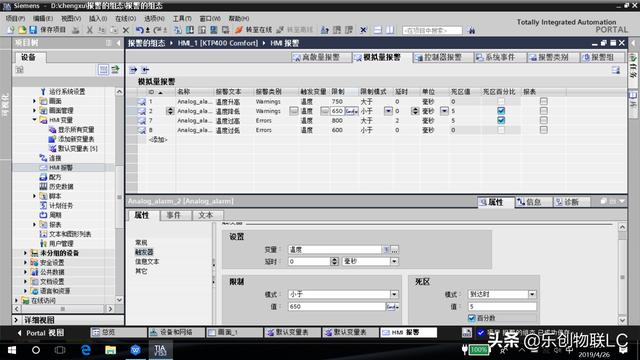
Task: Click the Split editor horizontally icon
Action: pos(378,30)
